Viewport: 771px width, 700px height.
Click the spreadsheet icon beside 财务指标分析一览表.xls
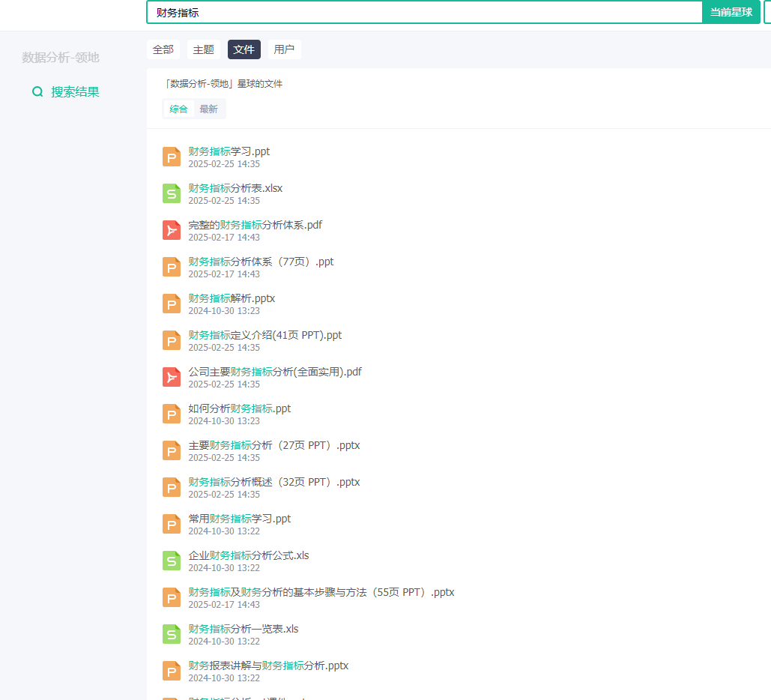(172, 635)
